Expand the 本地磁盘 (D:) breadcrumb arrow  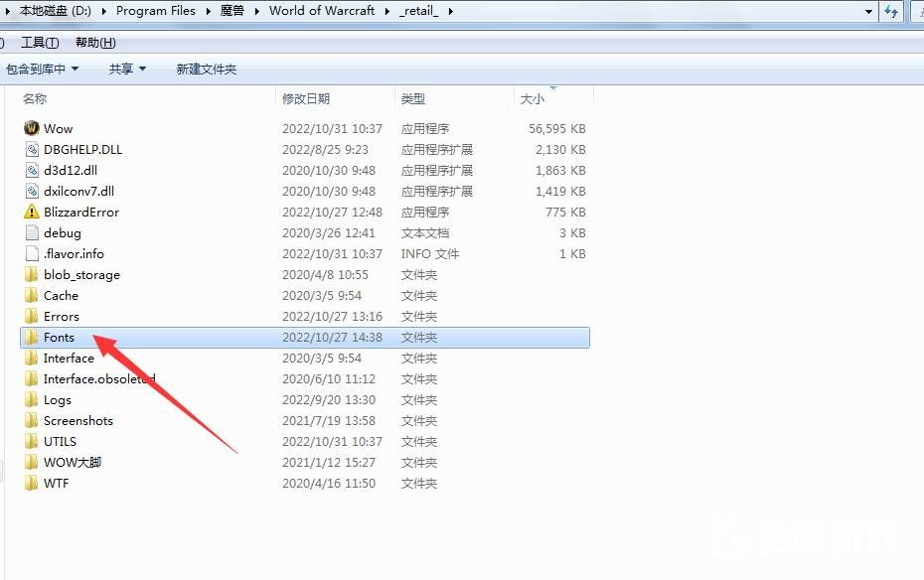pos(104,11)
